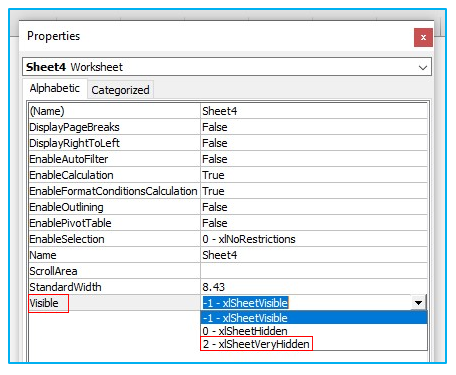
Task: Click the Visible property dropdown arrow
Action: click(x=418, y=303)
